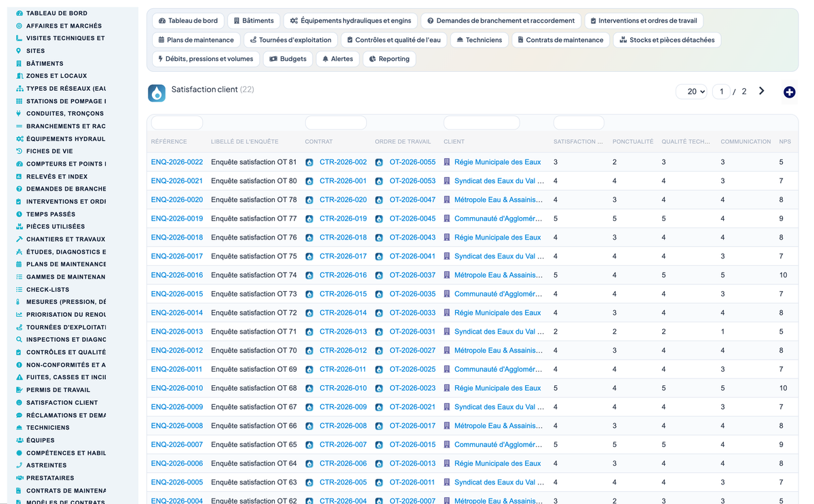
Task: Open Reporting shortcut button
Action: 389,59
